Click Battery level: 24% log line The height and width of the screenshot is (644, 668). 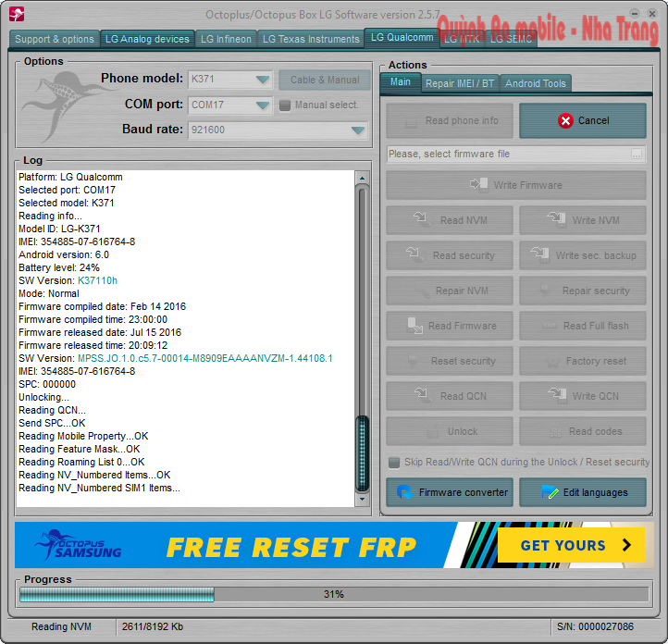(59, 268)
